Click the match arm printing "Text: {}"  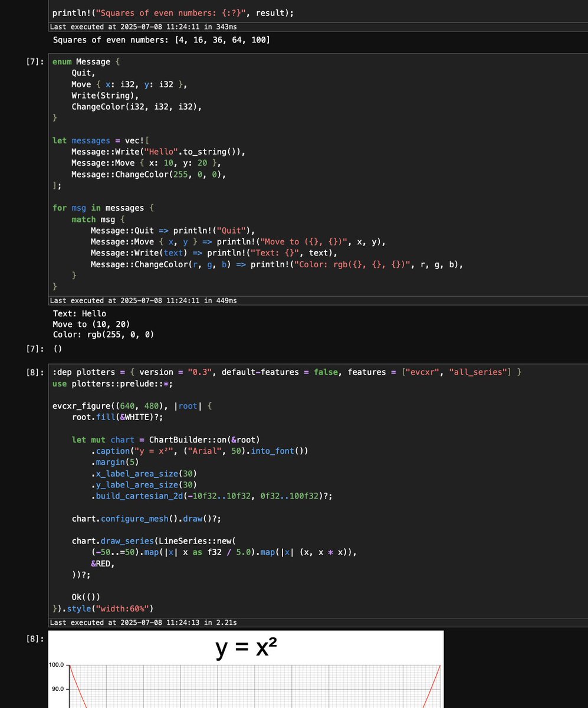(x=214, y=253)
